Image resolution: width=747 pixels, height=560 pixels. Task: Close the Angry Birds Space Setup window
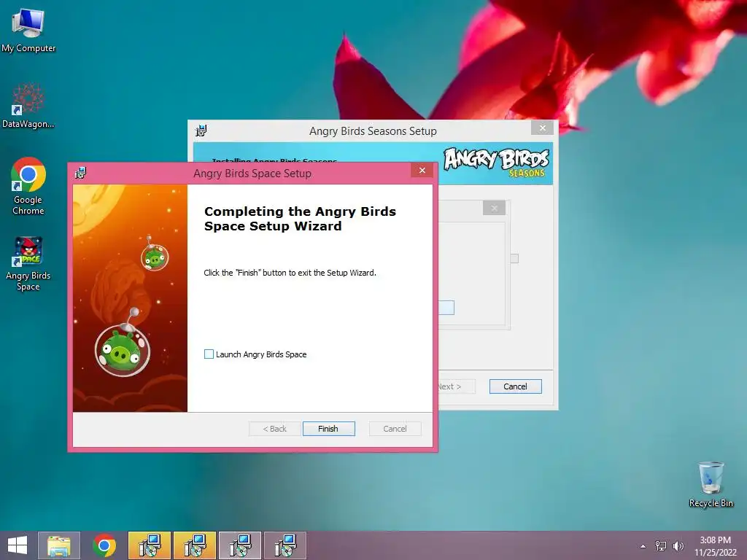coord(422,171)
